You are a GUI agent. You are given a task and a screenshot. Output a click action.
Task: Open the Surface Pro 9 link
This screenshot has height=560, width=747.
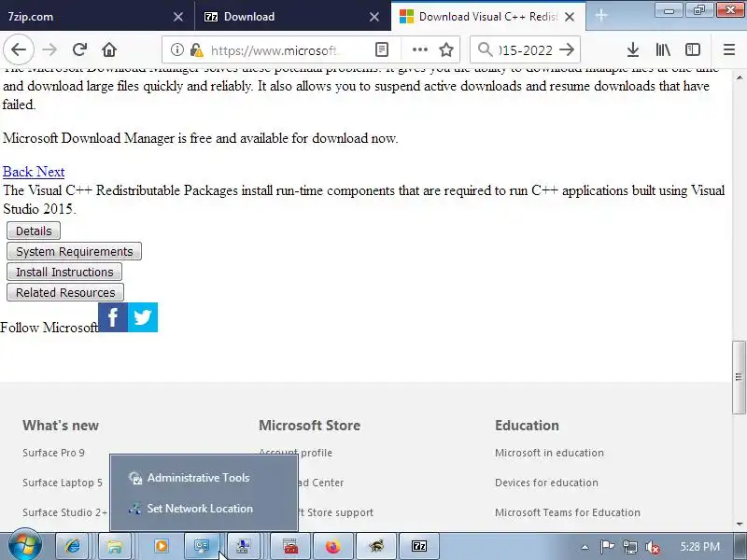tap(53, 453)
